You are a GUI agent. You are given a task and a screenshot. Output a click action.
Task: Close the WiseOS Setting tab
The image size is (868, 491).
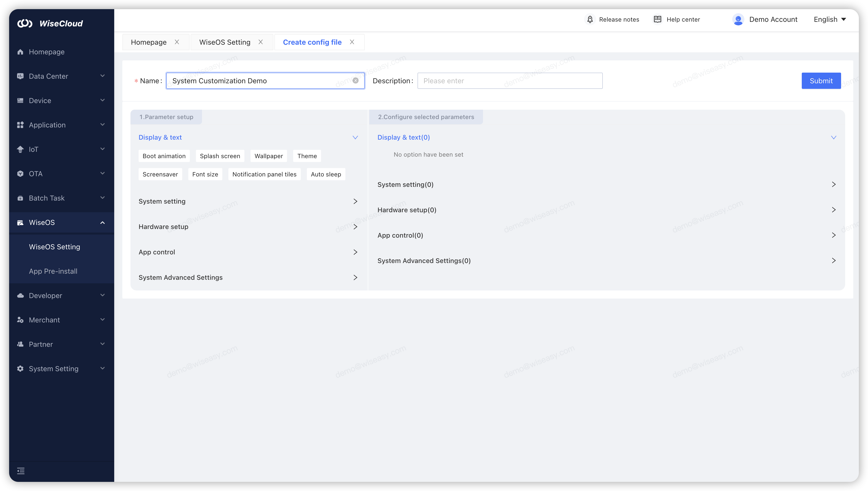tap(261, 42)
